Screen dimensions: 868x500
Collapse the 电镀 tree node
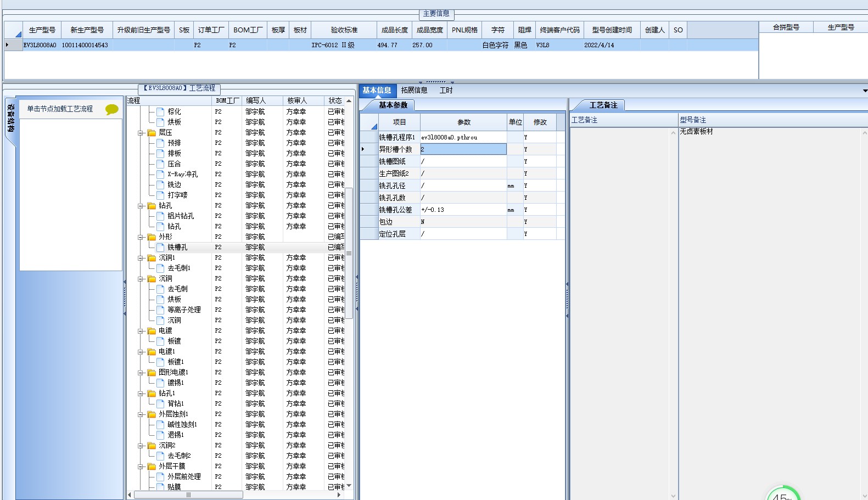pos(141,331)
